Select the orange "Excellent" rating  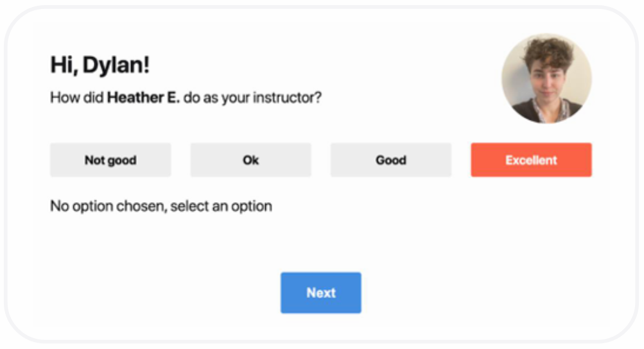coord(531,160)
